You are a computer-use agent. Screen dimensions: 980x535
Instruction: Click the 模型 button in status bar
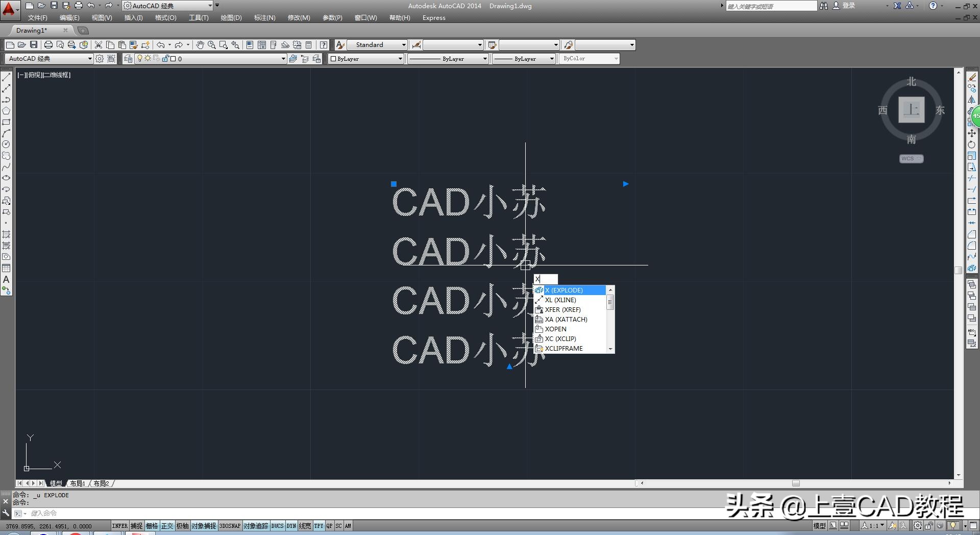pos(819,526)
